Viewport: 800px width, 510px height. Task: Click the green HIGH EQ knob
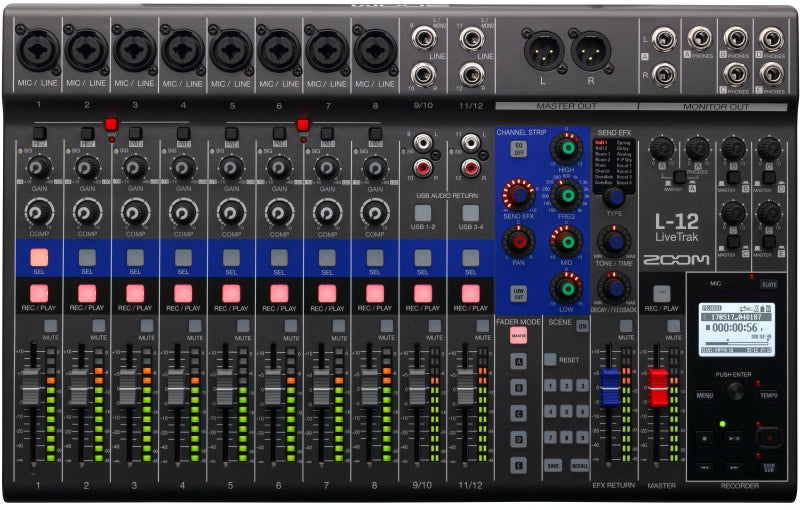(x=566, y=150)
